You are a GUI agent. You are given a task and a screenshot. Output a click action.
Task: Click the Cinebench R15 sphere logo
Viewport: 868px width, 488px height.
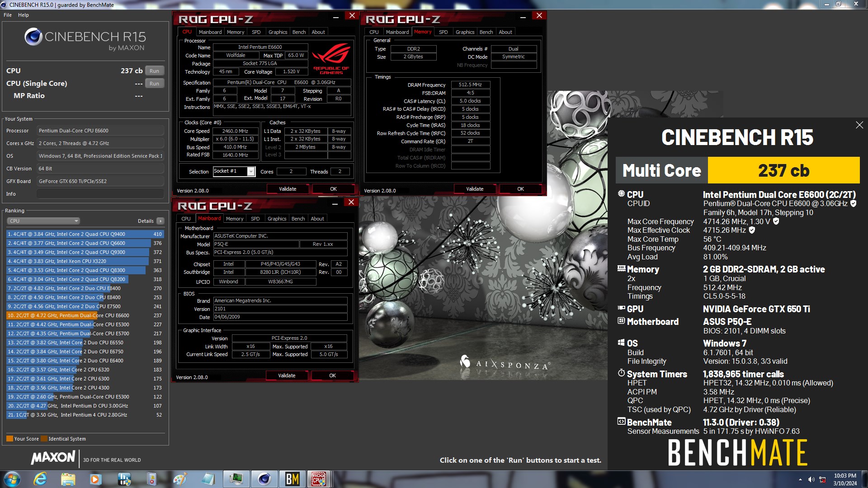[33, 37]
